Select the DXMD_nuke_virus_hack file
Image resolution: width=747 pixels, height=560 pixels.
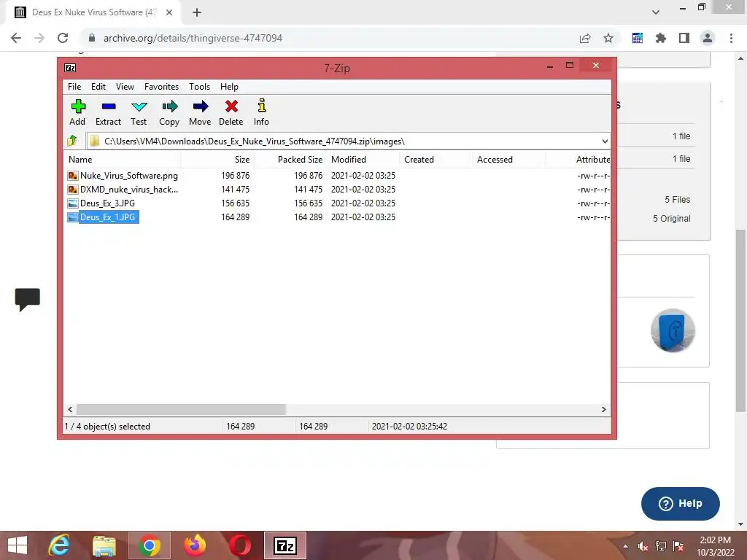tap(128, 190)
